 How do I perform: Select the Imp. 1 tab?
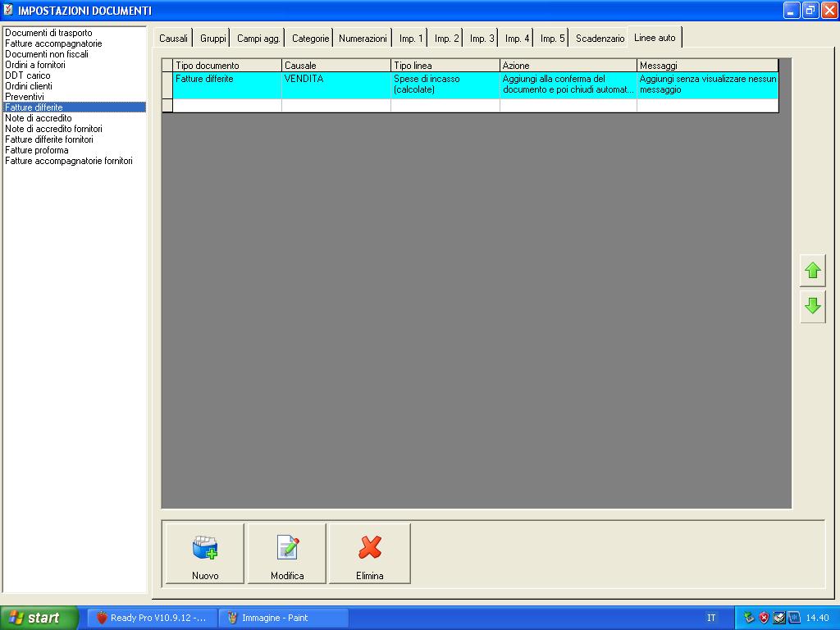coord(411,39)
